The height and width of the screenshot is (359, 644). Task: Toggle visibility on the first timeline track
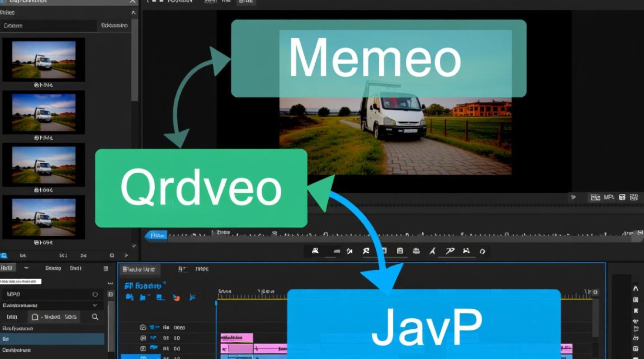143,328
